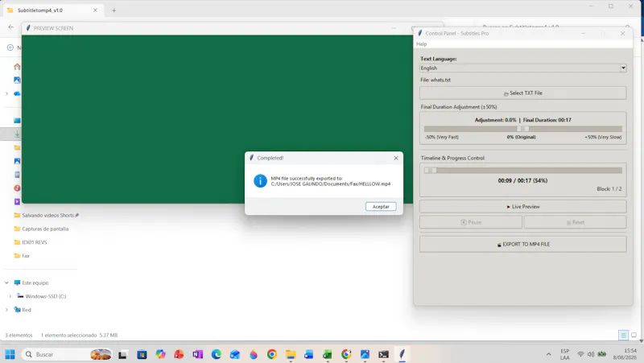
Task: Minimize the Control Panel window
Action: [x=583, y=33]
